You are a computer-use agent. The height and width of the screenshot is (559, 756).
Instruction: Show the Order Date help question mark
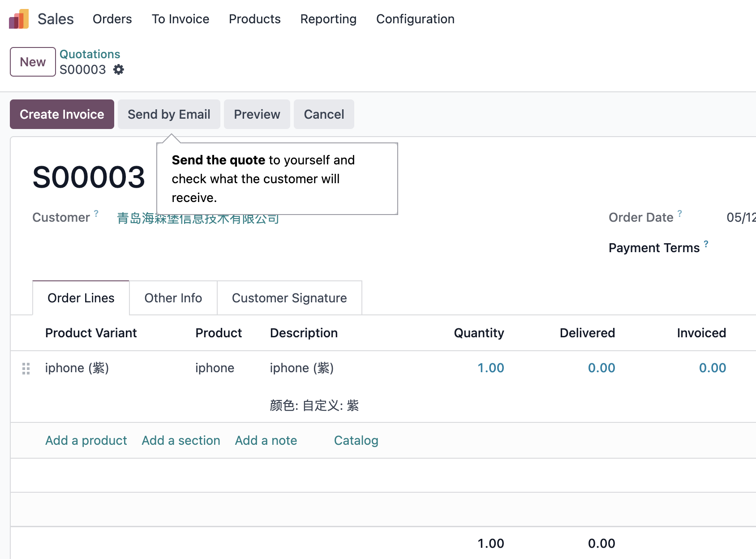tap(680, 213)
